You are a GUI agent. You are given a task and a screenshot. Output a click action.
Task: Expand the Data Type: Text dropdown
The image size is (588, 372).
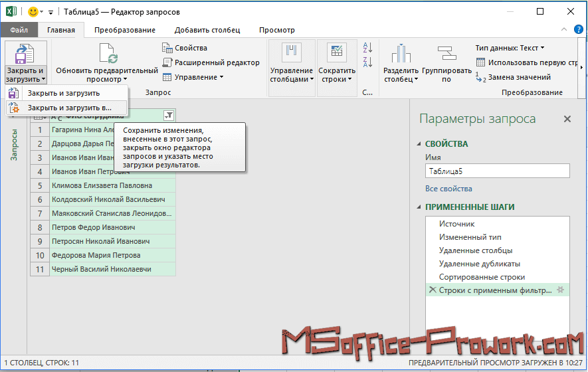[x=510, y=48]
